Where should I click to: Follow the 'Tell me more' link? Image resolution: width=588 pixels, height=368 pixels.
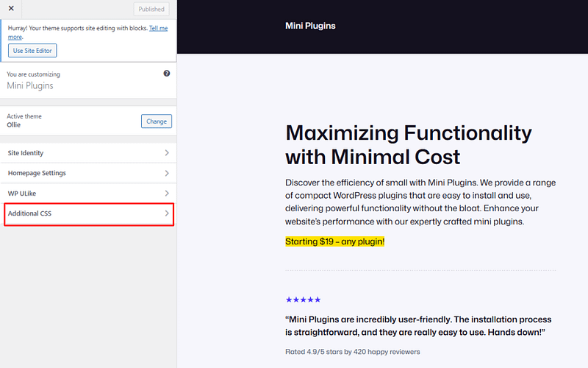(87, 32)
